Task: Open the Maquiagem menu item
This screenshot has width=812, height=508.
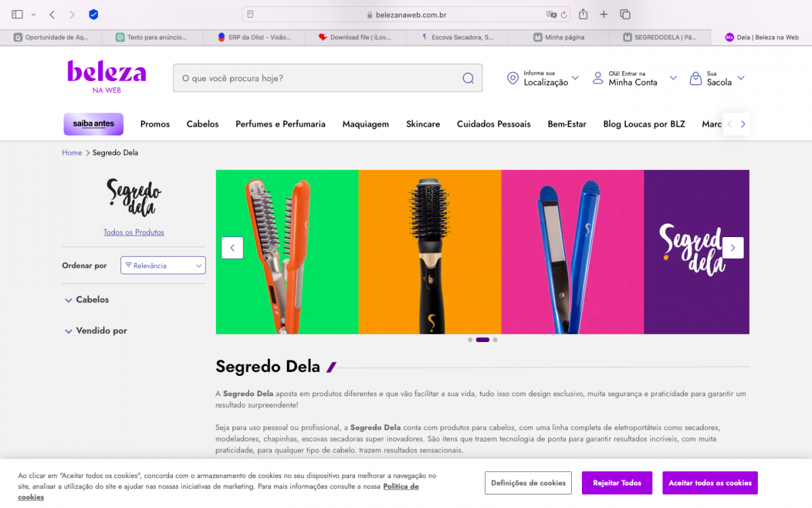Action: pos(365,124)
